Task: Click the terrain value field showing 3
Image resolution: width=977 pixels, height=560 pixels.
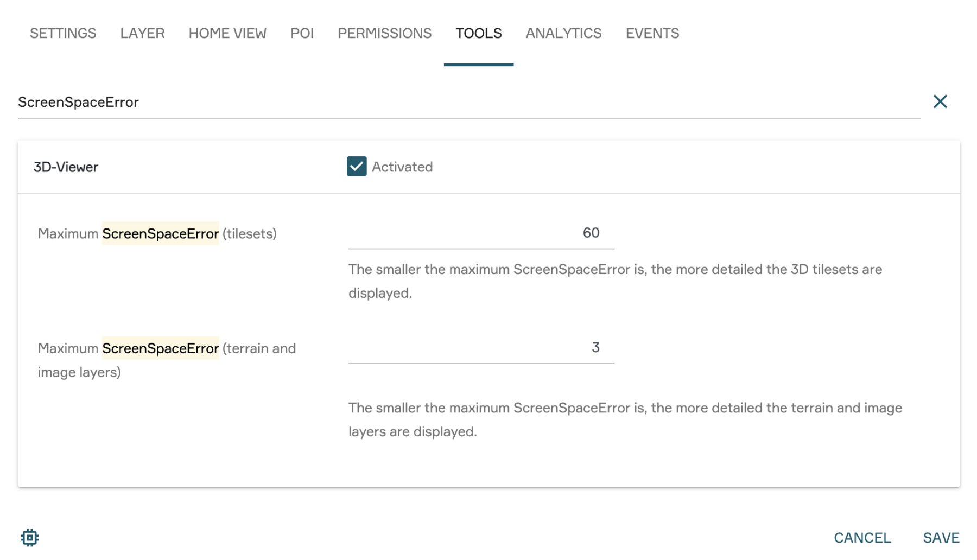Action: click(x=481, y=348)
